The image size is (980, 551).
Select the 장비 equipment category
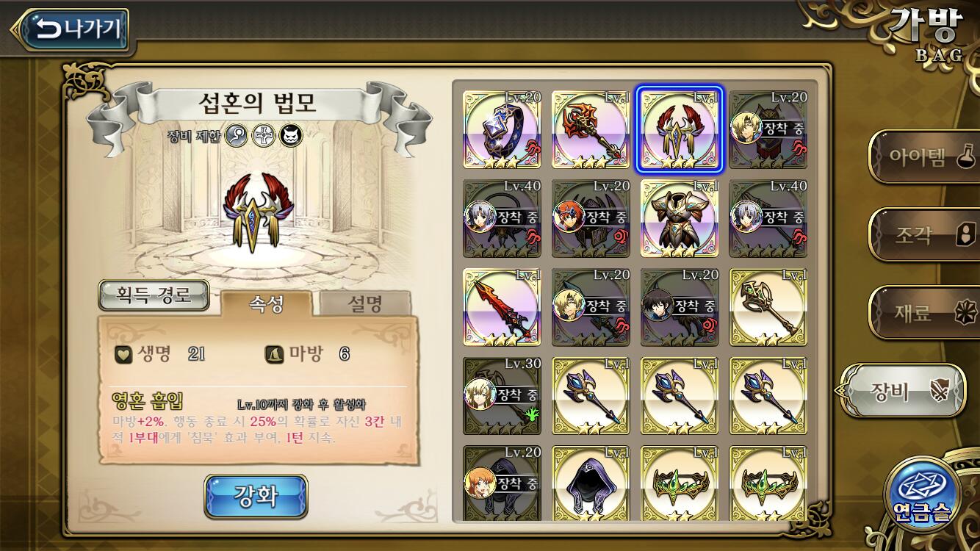(904, 392)
